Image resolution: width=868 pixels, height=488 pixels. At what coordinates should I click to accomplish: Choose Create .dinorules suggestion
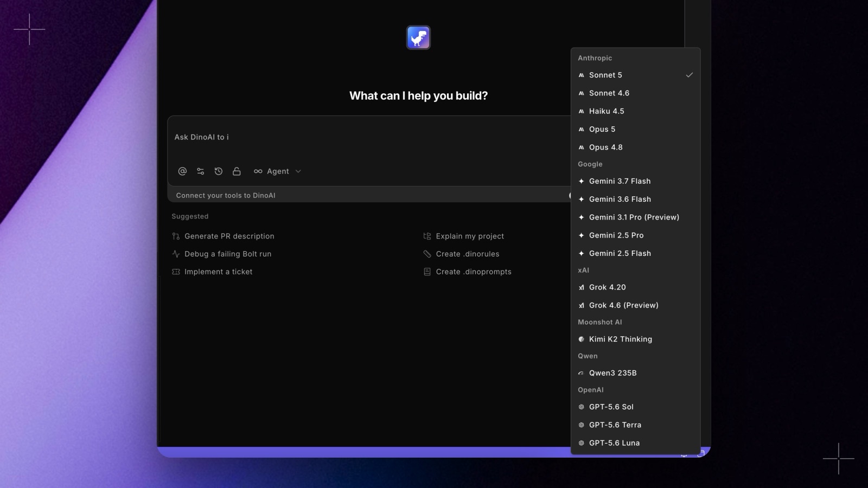461,254
